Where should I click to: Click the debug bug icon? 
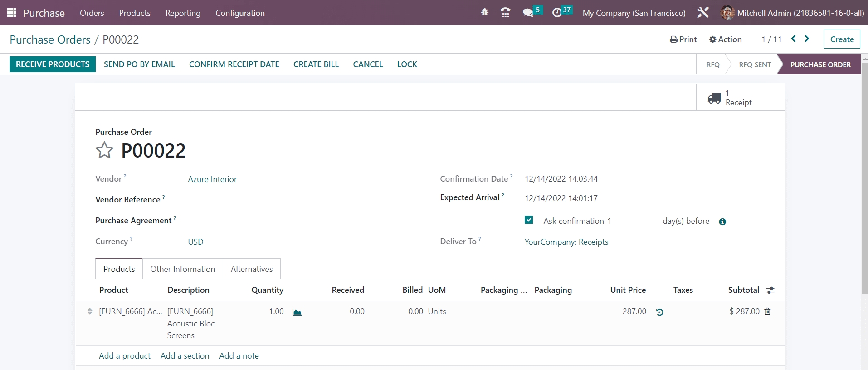484,13
